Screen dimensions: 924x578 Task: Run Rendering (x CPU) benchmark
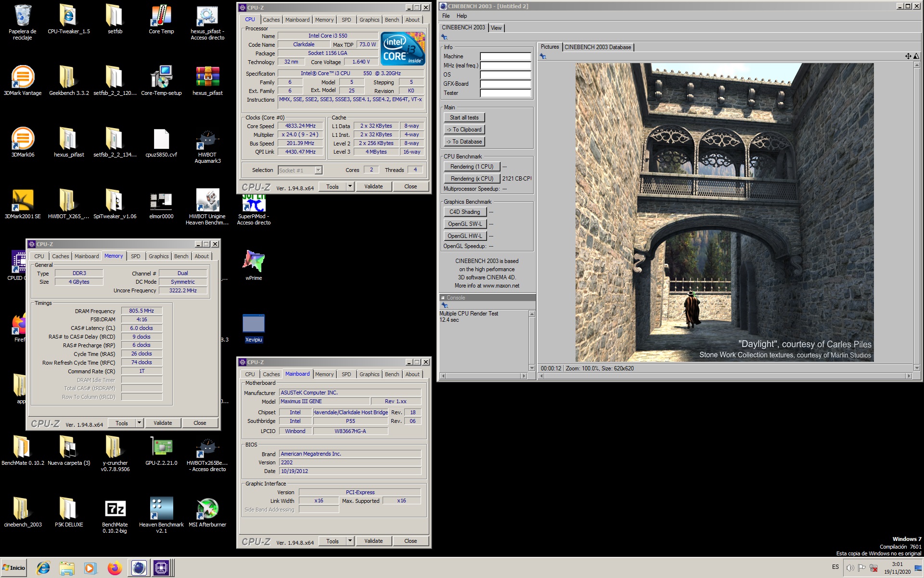(472, 179)
